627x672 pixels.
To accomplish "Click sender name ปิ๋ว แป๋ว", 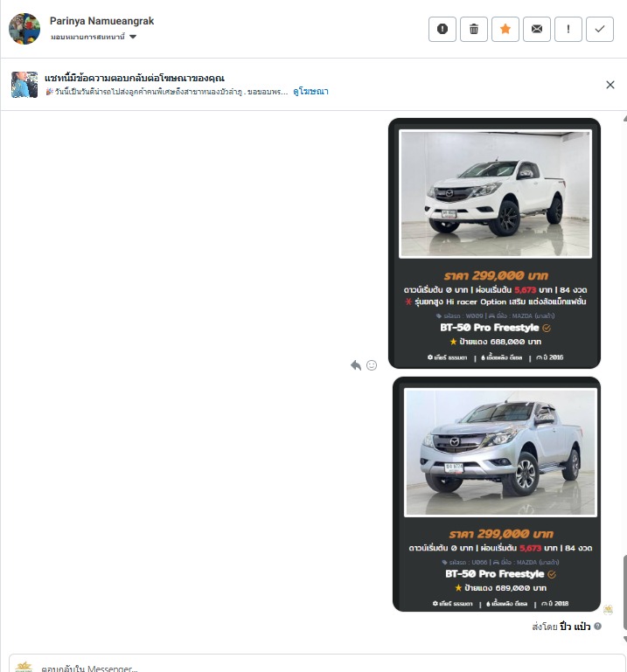I will click(x=575, y=627).
